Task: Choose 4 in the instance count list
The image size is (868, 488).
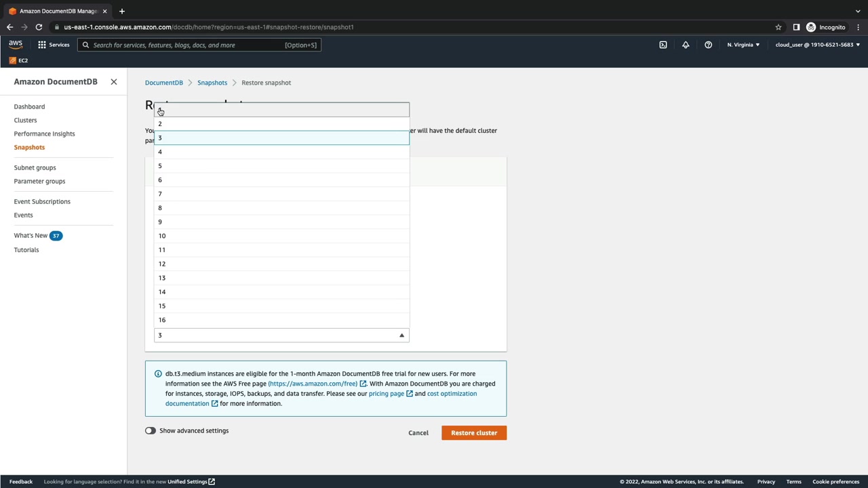Action: [x=281, y=152]
